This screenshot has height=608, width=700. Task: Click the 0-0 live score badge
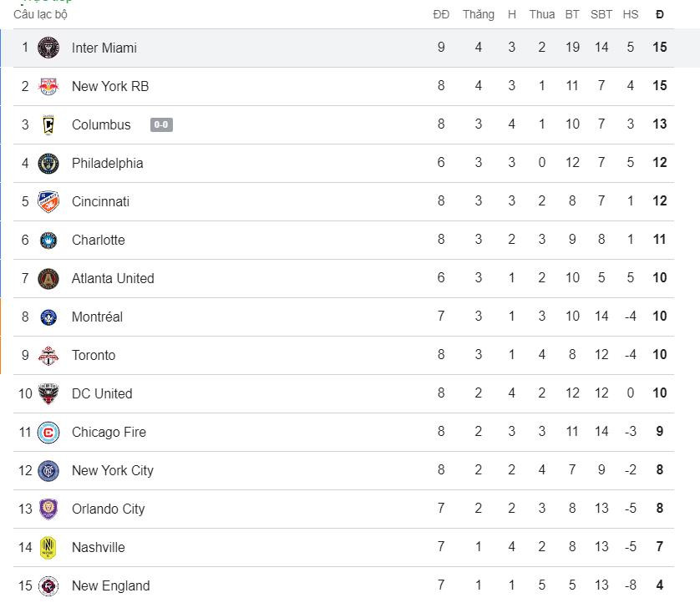161,125
